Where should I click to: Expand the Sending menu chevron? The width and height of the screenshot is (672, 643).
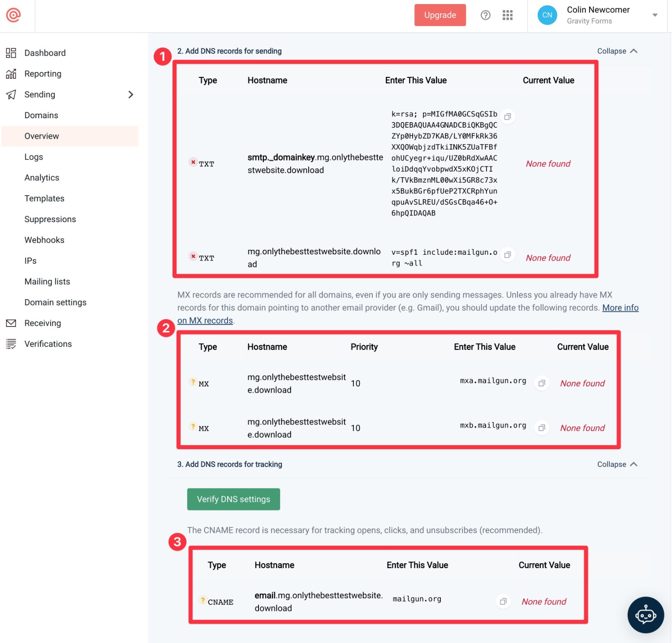pos(131,94)
